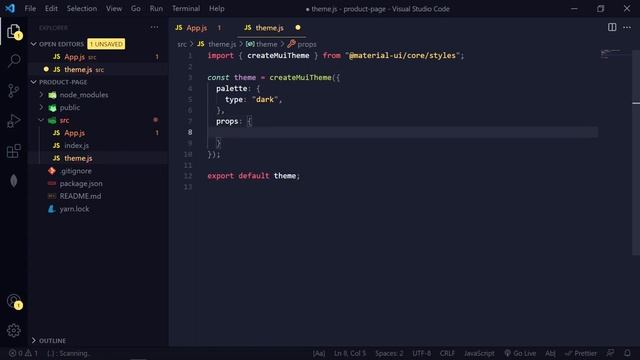Open the Edit menu
This screenshot has height=360, width=640.
tap(51, 9)
